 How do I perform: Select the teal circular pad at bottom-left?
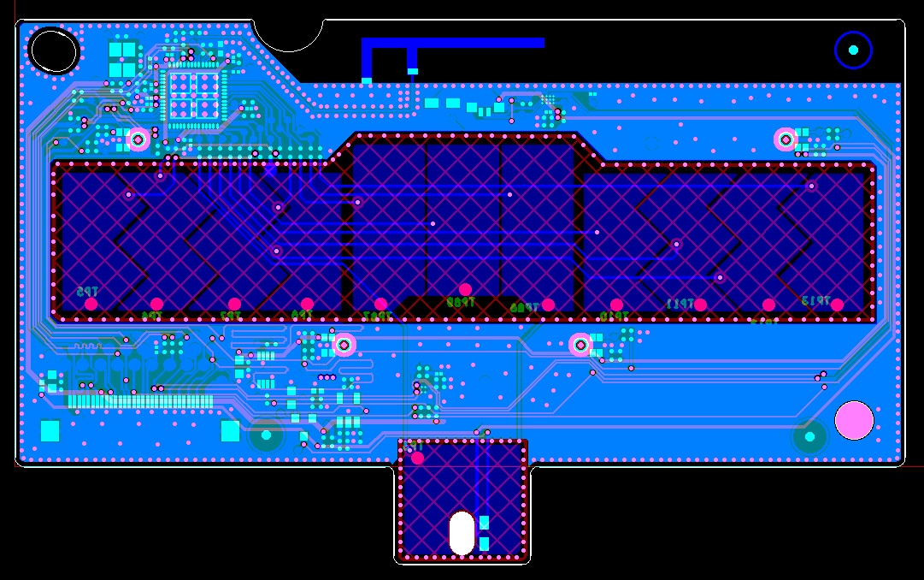(266, 437)
